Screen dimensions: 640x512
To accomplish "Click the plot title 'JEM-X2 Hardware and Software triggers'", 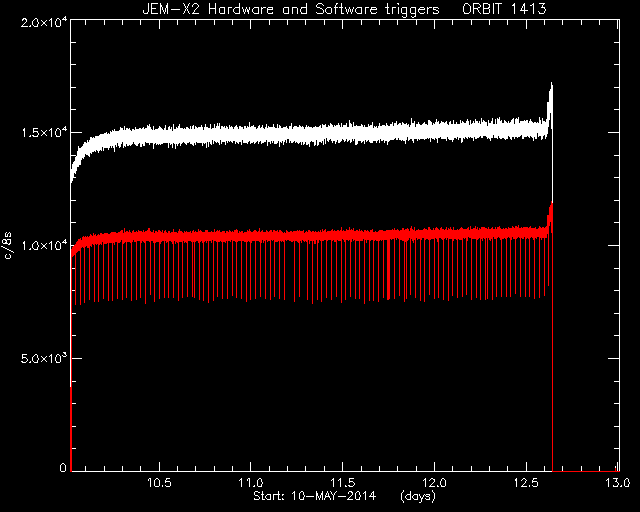I will click(291, 9).
